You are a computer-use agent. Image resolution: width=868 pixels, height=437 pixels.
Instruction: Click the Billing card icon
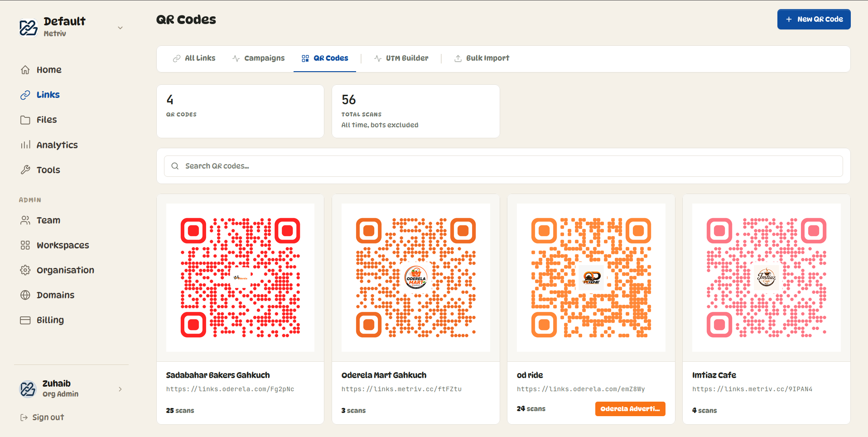pyautogui.click(x=25, y=320)
